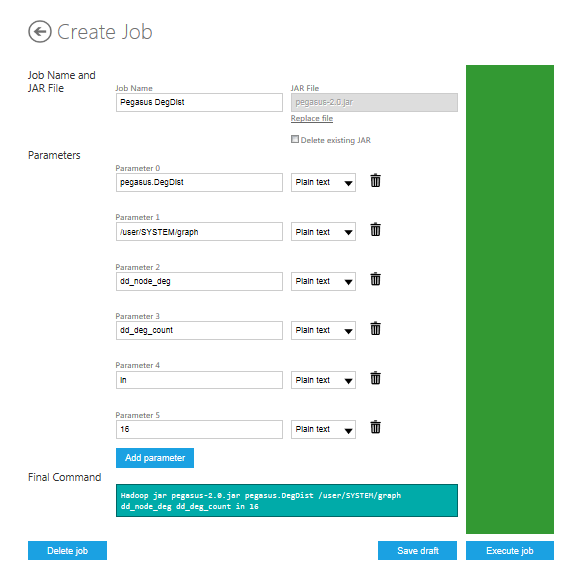Open the Parameter 0 Plain text dropdown
Image resolution: width=574 pixels, height=579 pixels.
323,182
